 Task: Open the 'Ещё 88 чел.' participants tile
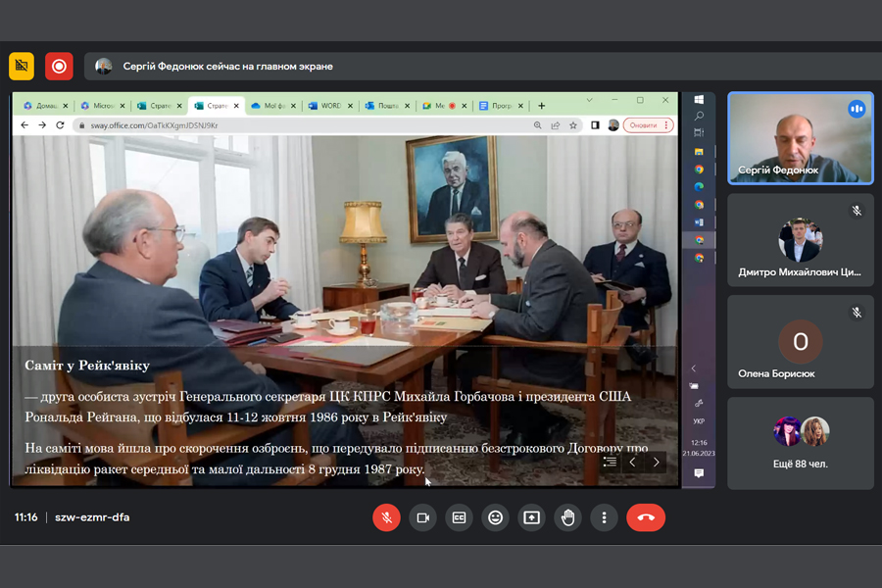[x=801, y=443]
